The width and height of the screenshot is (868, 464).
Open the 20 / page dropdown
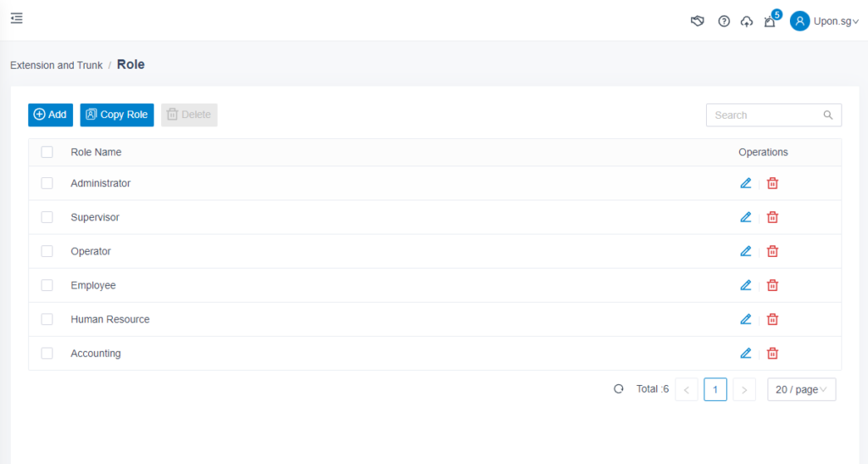[801, 389]
